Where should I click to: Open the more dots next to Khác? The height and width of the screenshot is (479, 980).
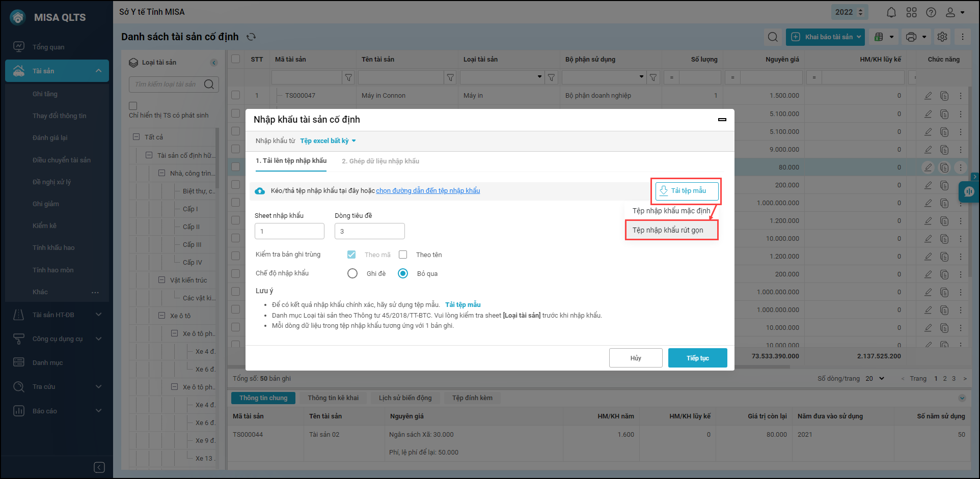coord(95,292)
